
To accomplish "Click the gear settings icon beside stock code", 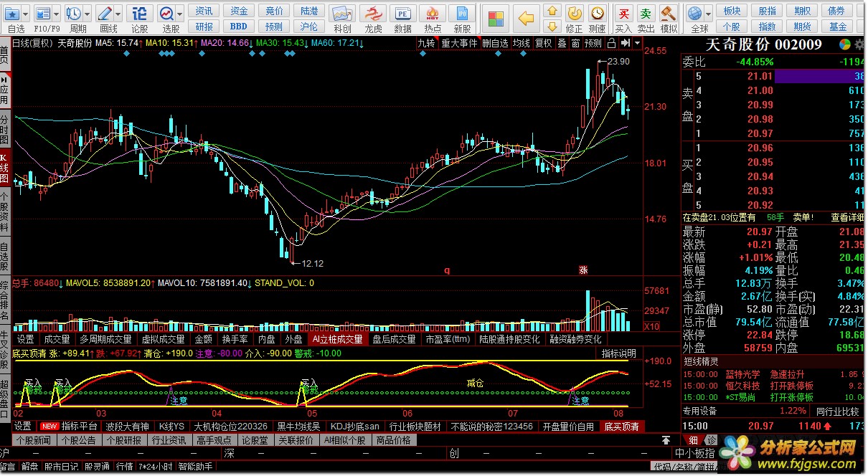I will (x=859, y=44).
